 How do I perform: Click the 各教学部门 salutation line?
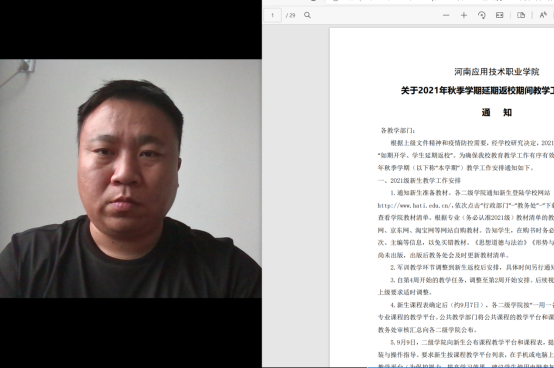click(x=398, y=130)
